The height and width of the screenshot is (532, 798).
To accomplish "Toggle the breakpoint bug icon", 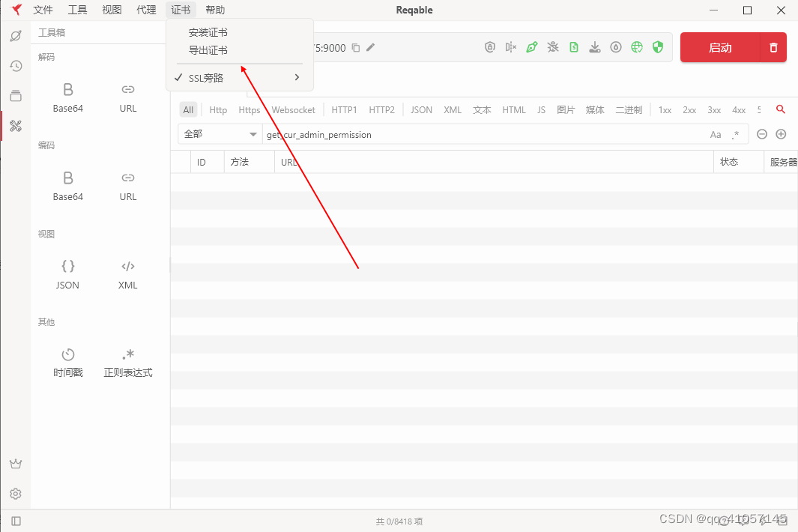I will coord(553,47).
